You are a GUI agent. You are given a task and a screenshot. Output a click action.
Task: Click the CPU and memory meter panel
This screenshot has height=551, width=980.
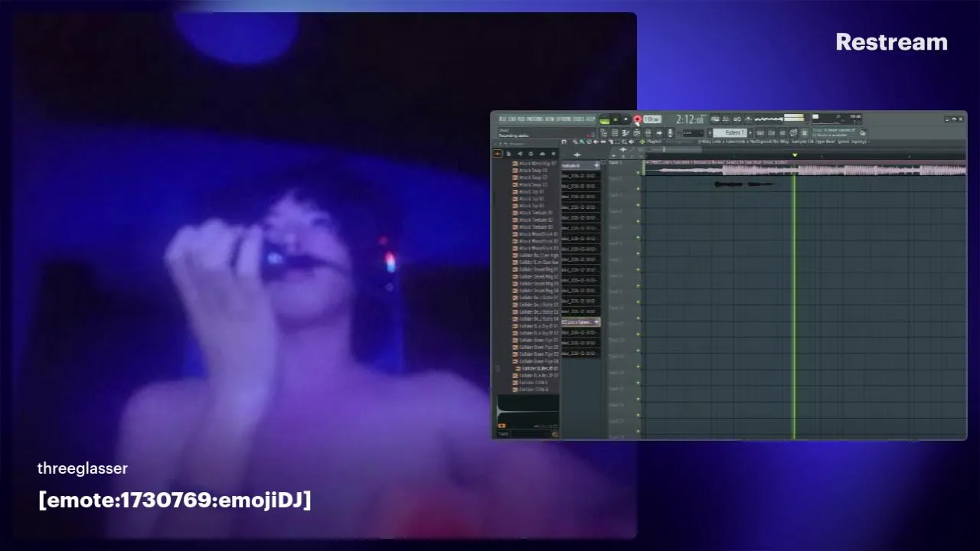point(838,119)
